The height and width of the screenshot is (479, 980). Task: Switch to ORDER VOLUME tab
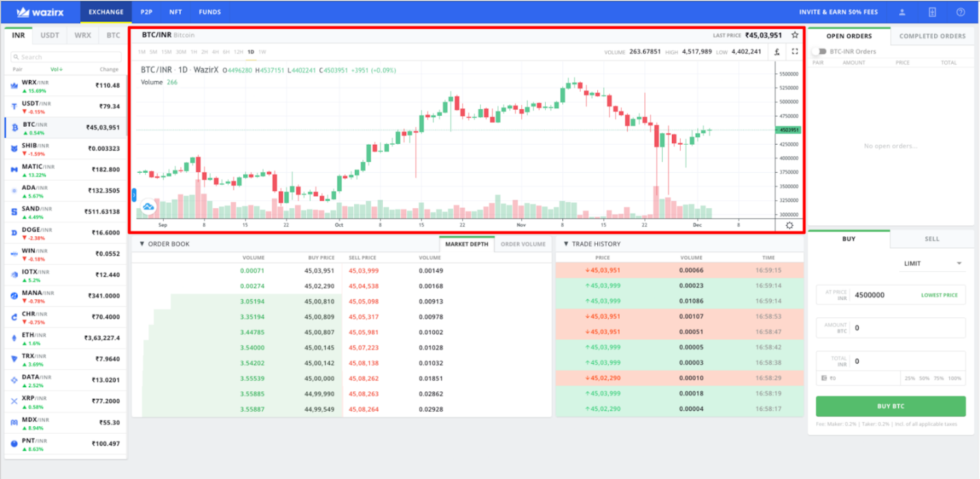pyautogui.click(x=523, y=244)
